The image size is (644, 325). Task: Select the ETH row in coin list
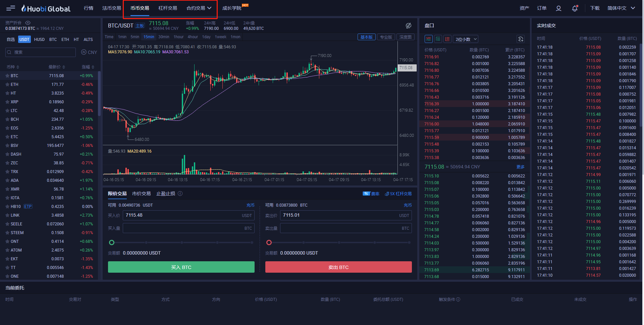click(x=50, y=85)
